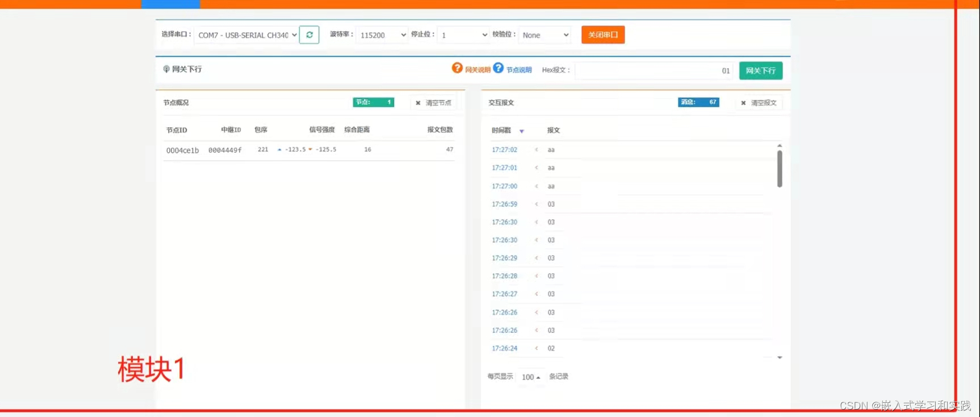Click the packet count value 47
980x417 pixels.
[x=450, y=149]
